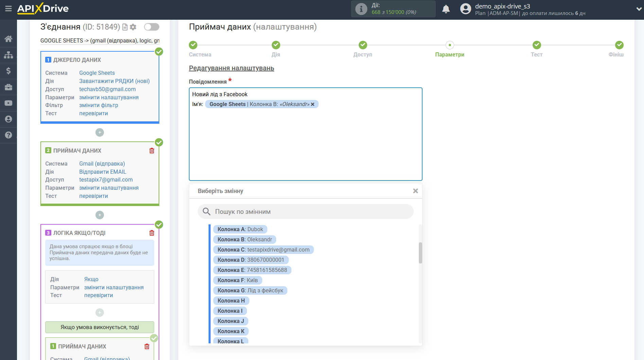644x360 pixels.
Task: Add block below data source
Action: (100, 132)
